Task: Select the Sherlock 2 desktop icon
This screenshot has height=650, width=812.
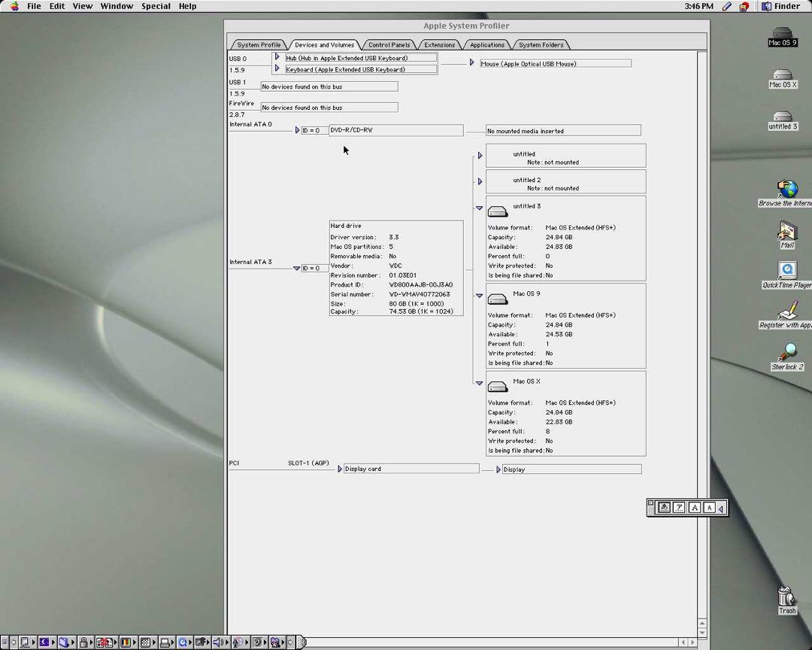Action: (x=787, y=357)
